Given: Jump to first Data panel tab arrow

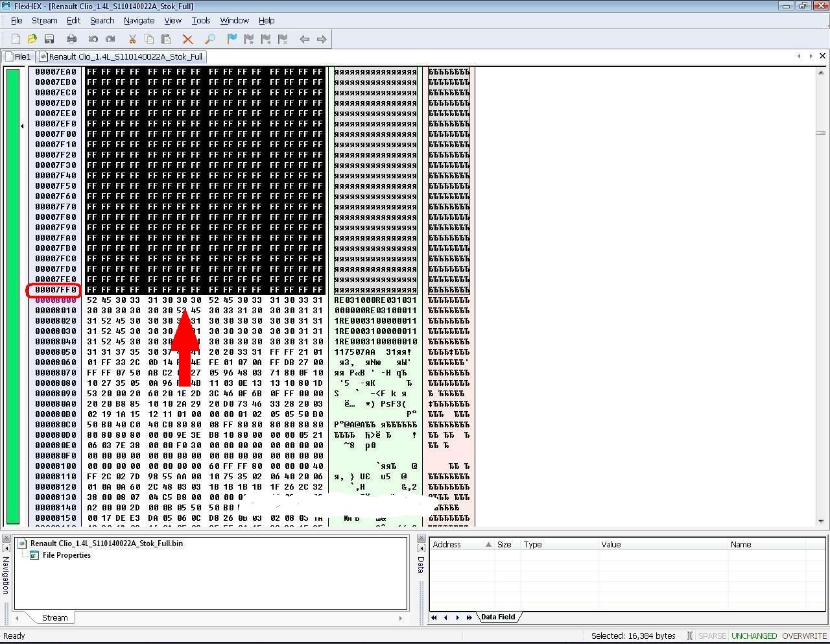Looking at the screenshot, I should coord(434,617).
